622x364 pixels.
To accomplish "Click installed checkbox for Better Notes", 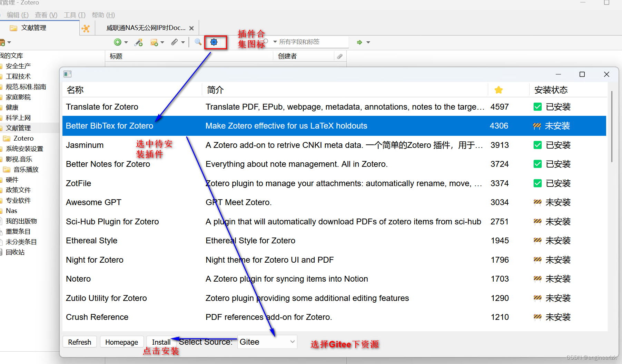I will point(537,164).
